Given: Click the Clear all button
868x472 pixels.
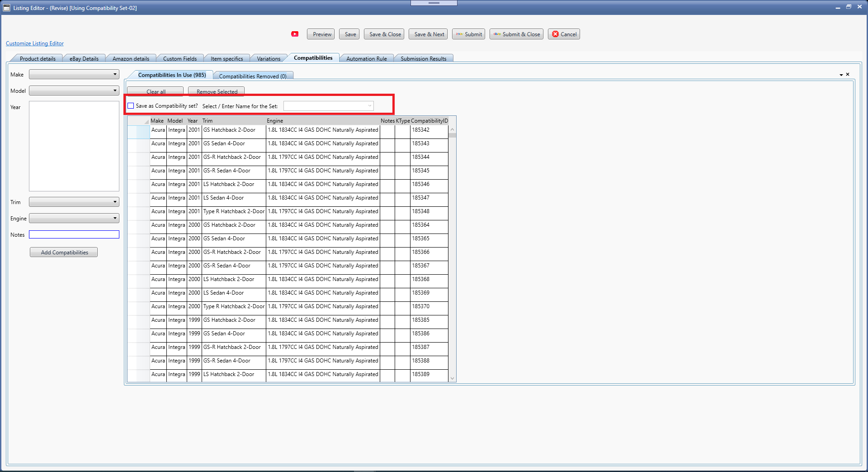Looking at the screenshot, I should point(156,91).
